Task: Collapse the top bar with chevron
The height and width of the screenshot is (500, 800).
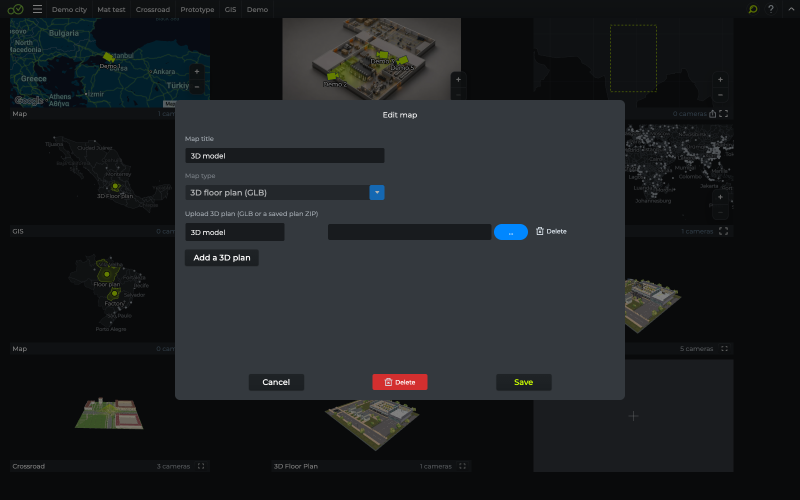Action: pyautogui.click(x=791, y=9)
